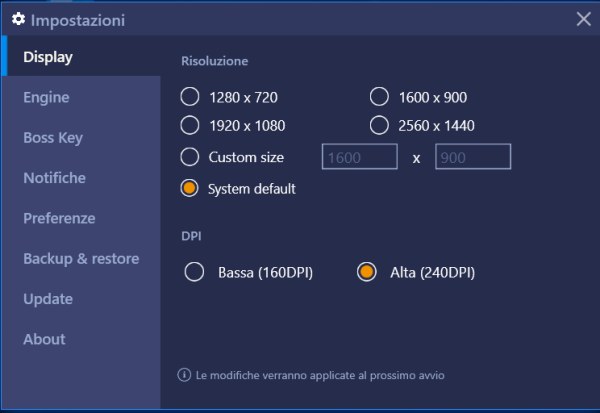Image resolution: width=600 pixels, height=413 pixels.
Task: Click the custom height field showing 900
Action: 473,157
